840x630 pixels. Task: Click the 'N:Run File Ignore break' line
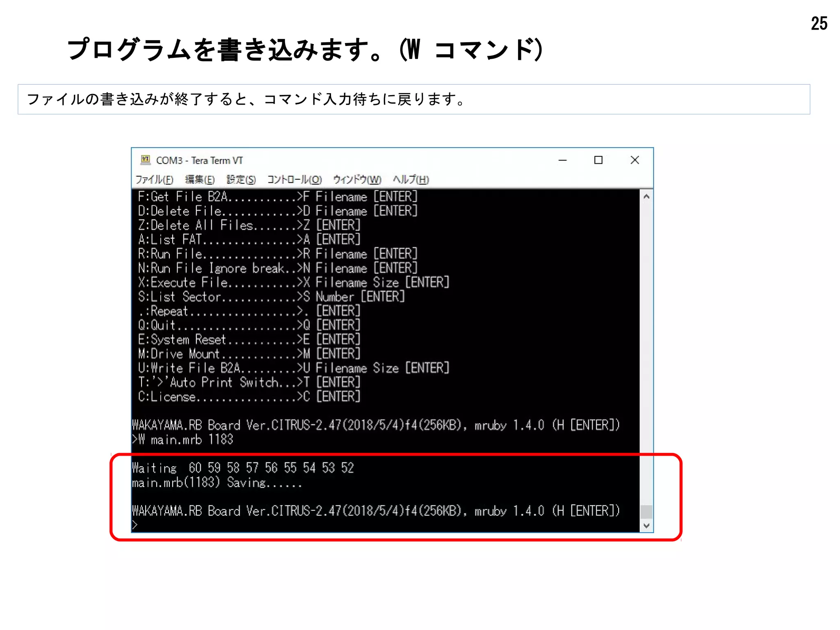(x=278, y=268)
